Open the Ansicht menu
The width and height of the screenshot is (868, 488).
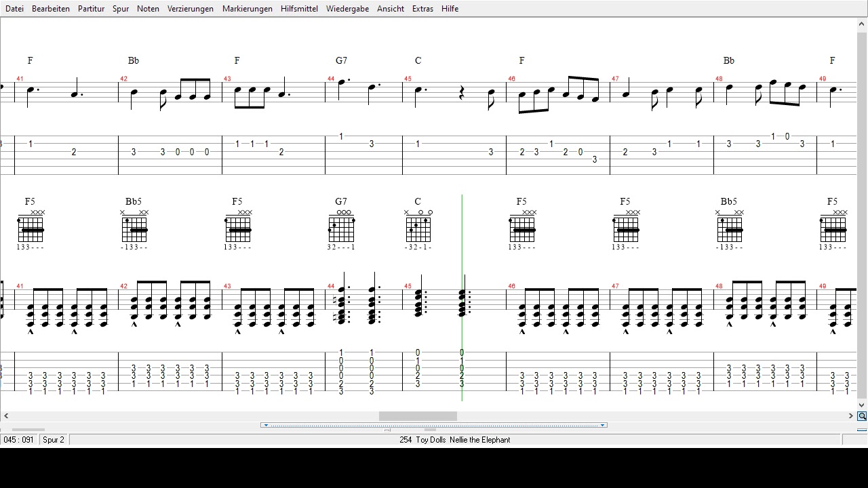(391, 9)
